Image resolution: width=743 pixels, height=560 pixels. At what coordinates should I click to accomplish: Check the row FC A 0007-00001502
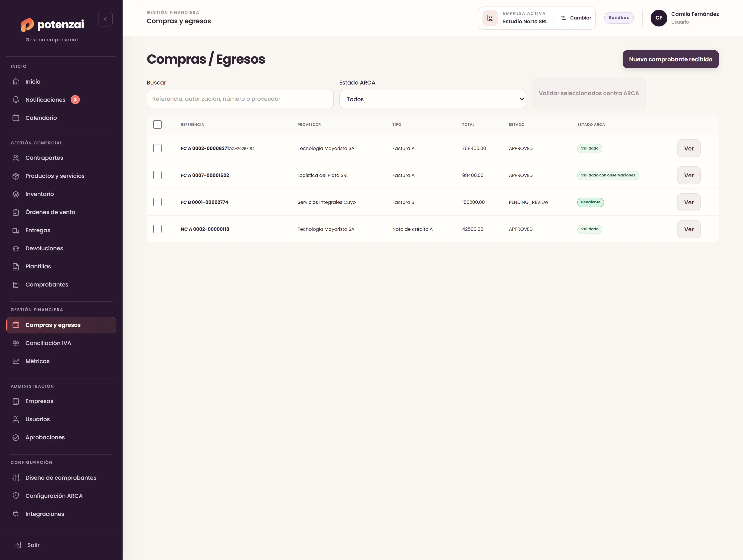click(x=157, y=175)
